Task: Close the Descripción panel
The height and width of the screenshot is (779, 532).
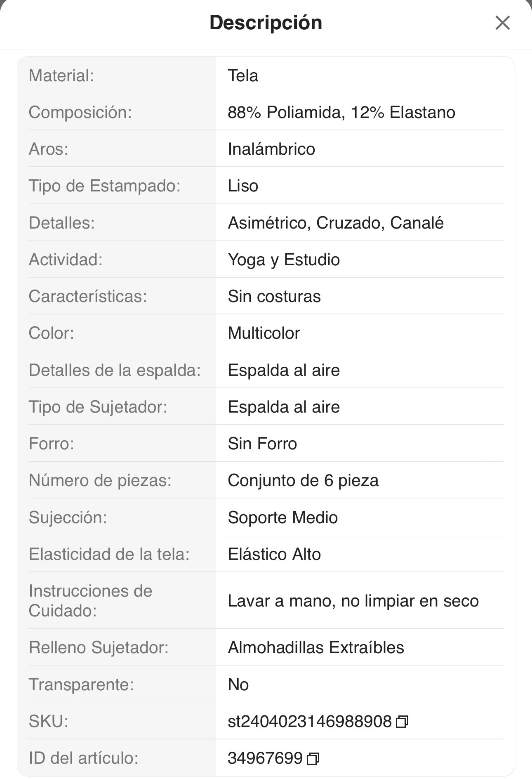Action: [x=502, y=23]
